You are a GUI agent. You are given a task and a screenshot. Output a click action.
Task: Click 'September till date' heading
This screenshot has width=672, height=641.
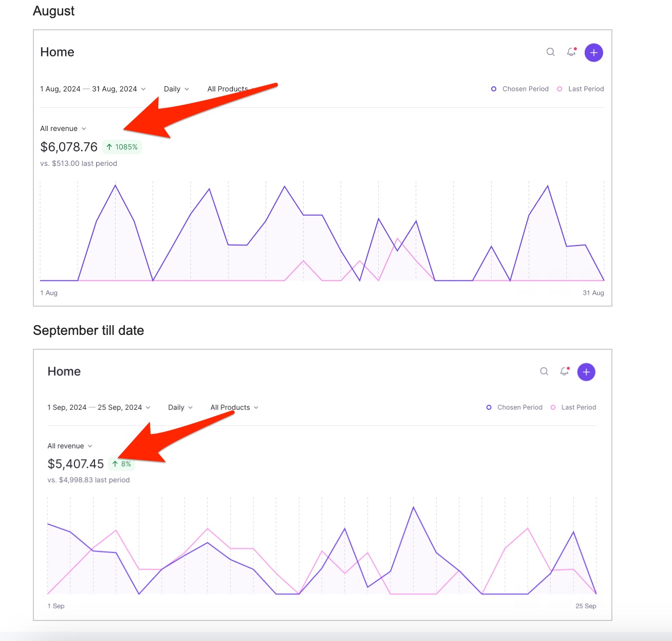click(x=88, y=330)
